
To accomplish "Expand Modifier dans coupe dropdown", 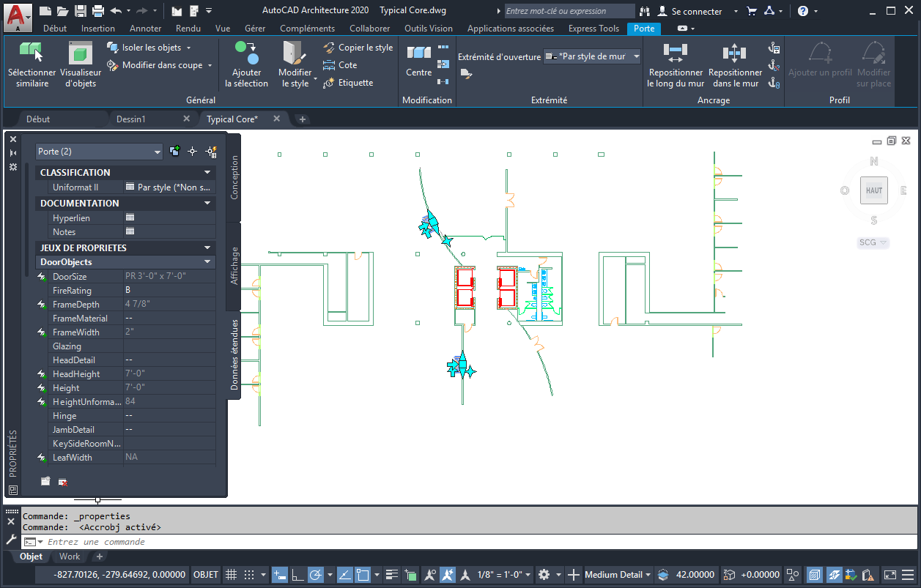I will click(x=210, y=65).
